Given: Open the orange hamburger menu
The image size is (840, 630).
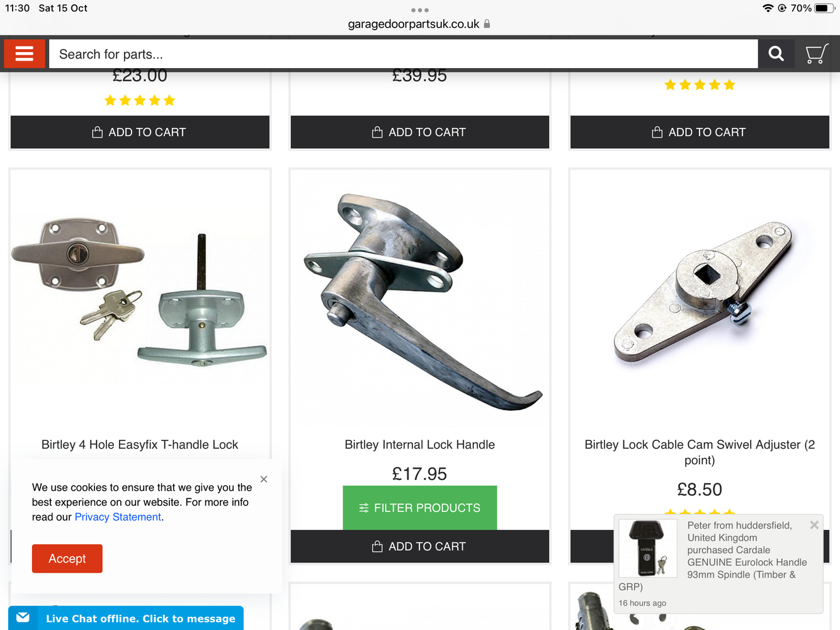Looking at the screenshot, I should click(25, 54).
